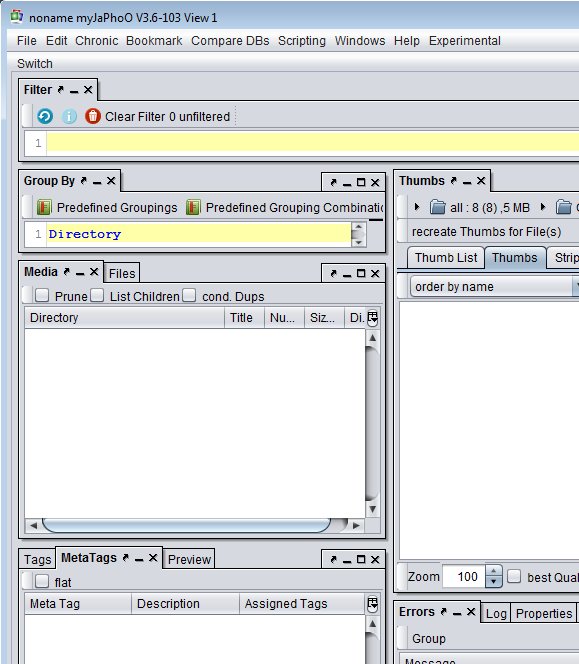Open the Scripting menu
This screenshot has height=664, width=579.
pyautogui.click(x=302, y=41)
